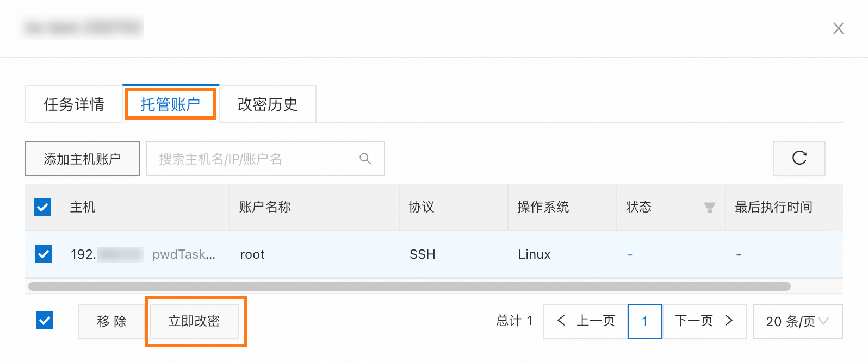Toggle the bottom batch-select checkbox
Image resolution: width=868 pixels, height=362 pixels.
coord(45,320)
